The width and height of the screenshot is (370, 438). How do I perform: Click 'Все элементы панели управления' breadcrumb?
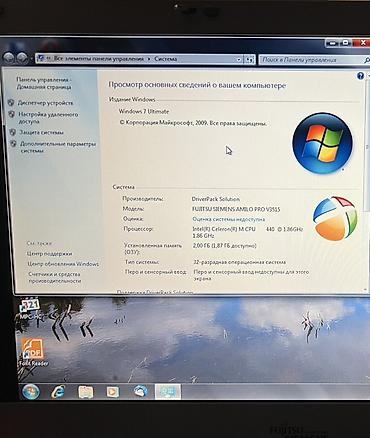99,59
